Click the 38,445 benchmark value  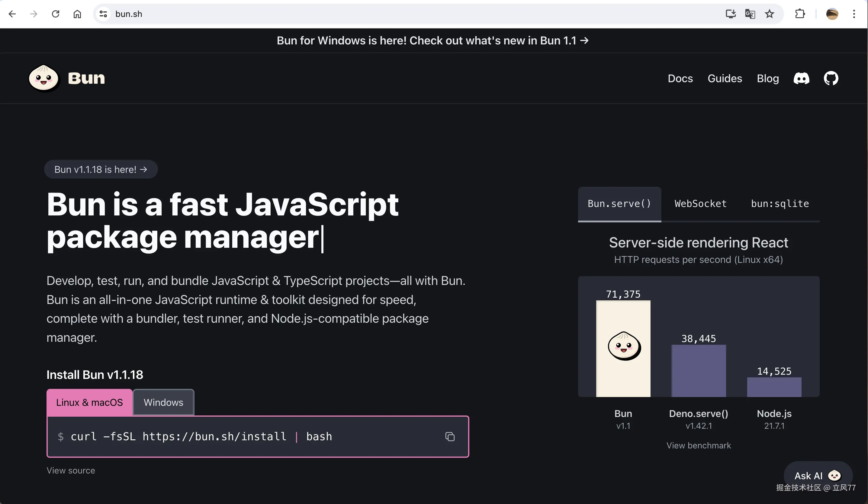pos(699,339)
